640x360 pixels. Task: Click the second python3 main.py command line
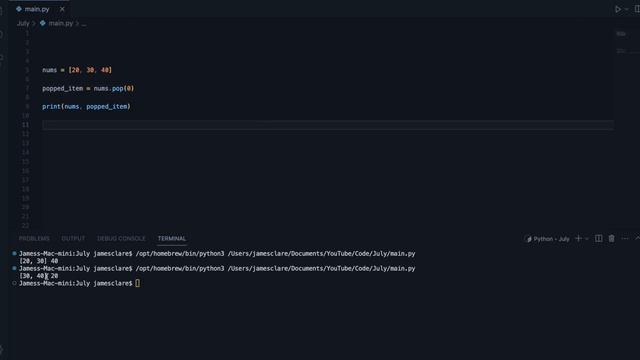click(x=217, y=268)
